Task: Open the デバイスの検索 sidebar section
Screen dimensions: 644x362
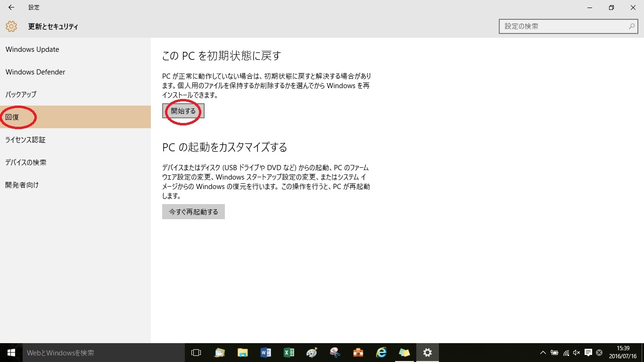Action: pyautogui.click(x=75, y=162)
